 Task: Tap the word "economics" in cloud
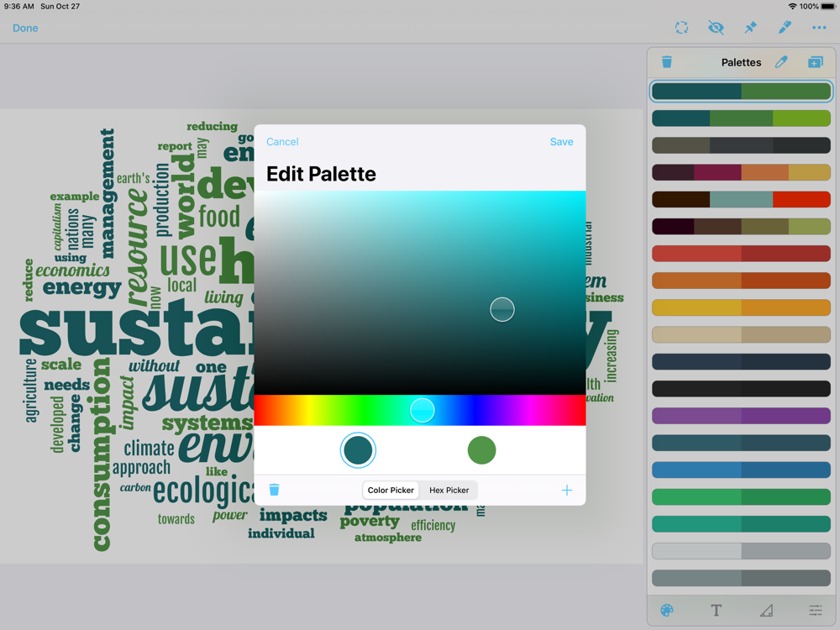73,270
